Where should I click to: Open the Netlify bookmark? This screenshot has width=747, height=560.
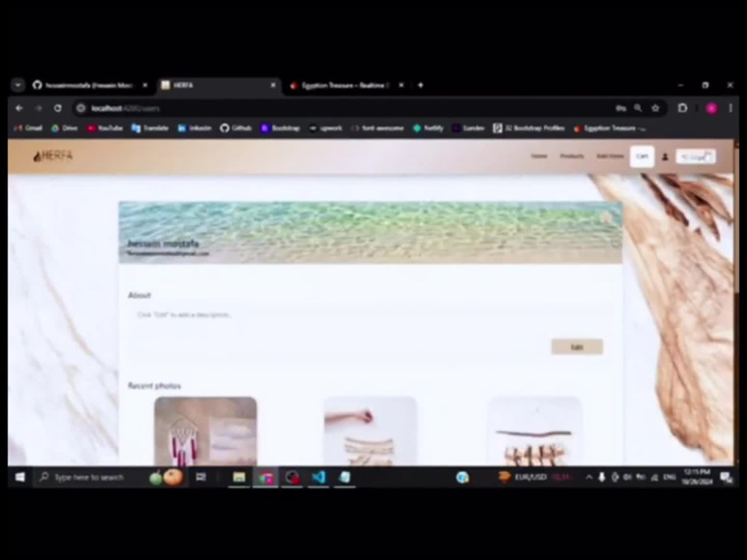click(428, 128)
